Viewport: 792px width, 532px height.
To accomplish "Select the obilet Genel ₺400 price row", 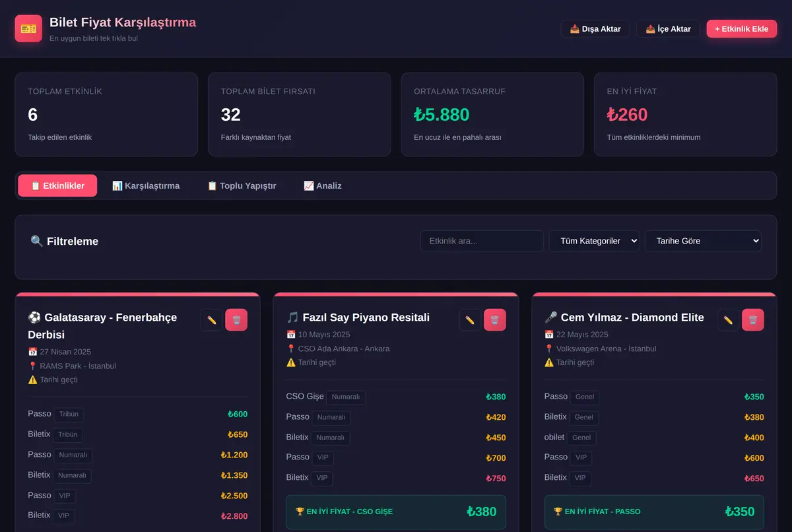I will click(x=654, y=437).
